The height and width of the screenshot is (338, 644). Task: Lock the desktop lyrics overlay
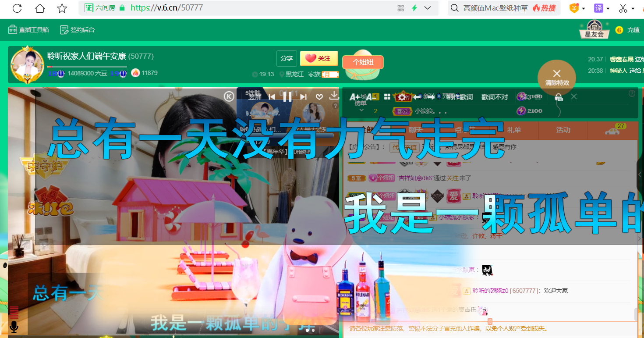pos(559,97)
